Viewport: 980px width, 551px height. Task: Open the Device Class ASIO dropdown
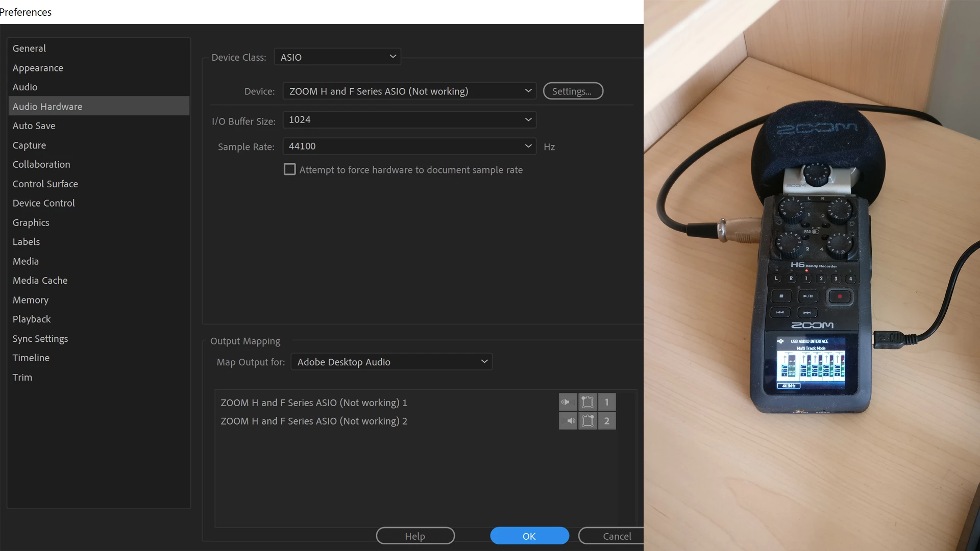[337, 57]
